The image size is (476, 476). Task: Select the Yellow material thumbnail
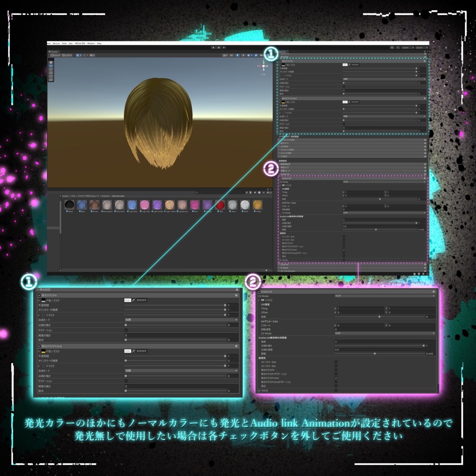[x=258, y=205]
